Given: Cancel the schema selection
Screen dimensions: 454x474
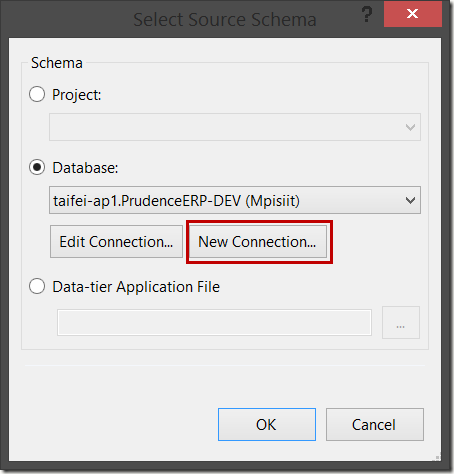Looking at the screenshot, I should pyautogui.click(x=375, y=424).
